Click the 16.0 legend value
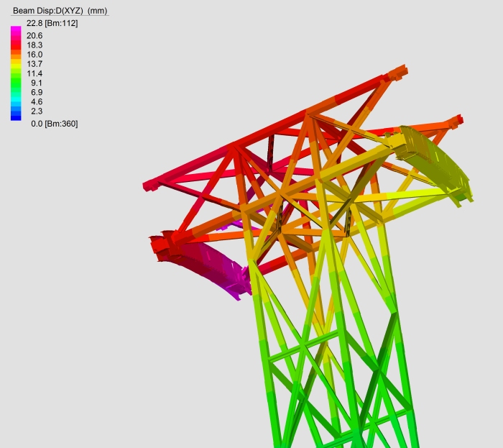 coord(34,54)
